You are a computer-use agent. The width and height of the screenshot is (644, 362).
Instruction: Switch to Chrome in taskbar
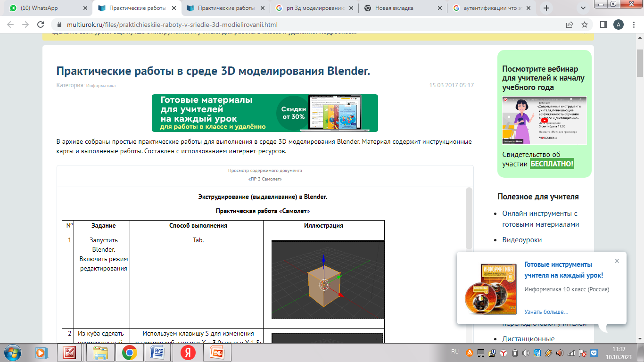click(129, 352)
